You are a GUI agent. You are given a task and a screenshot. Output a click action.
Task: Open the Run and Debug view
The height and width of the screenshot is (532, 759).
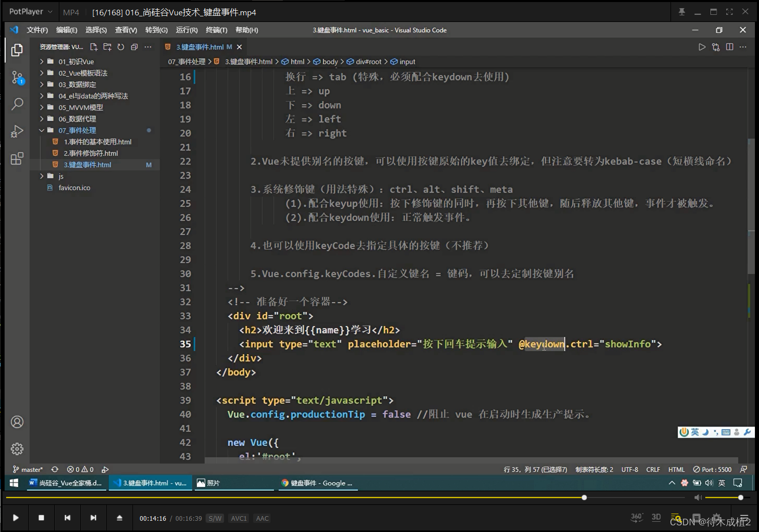coord(17,131)
